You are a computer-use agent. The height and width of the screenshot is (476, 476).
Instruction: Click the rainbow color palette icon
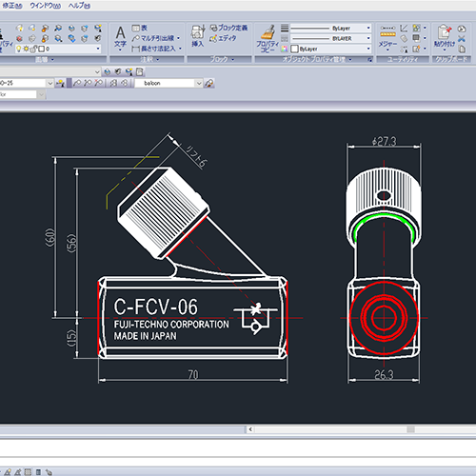coord(285,49)
